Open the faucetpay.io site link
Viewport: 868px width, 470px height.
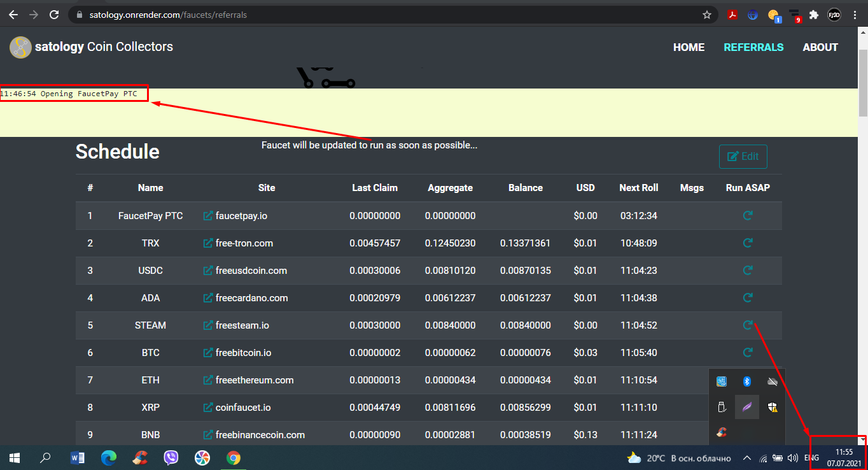[x=241, y=216]
